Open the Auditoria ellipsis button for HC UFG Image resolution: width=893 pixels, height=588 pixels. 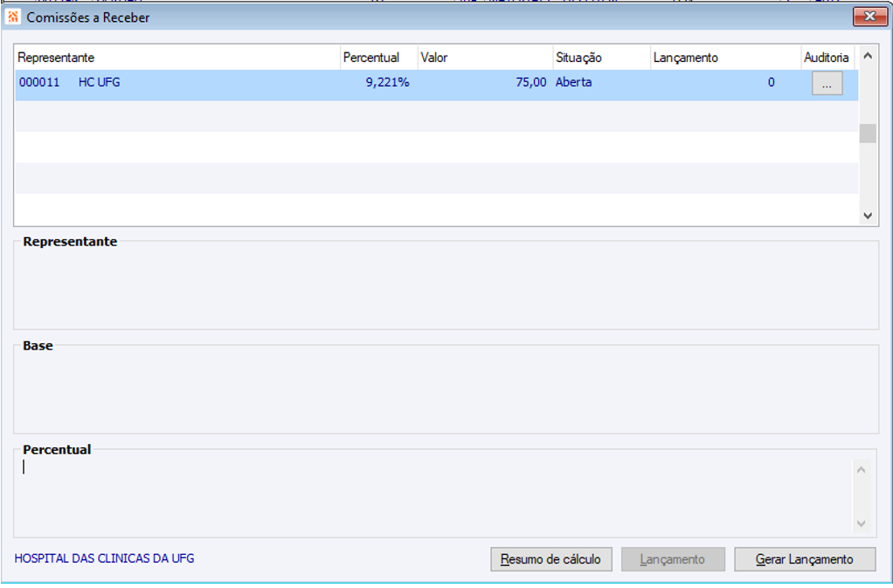point(827,84)
